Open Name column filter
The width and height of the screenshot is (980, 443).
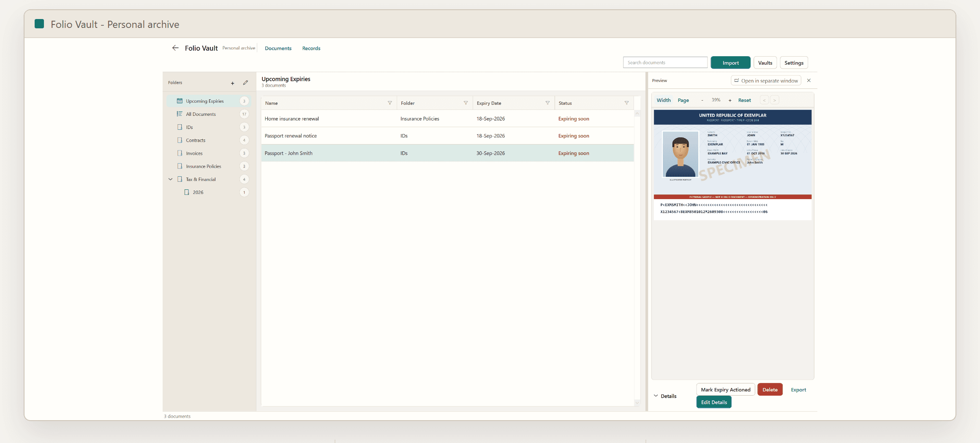click(x=390, y=103)
